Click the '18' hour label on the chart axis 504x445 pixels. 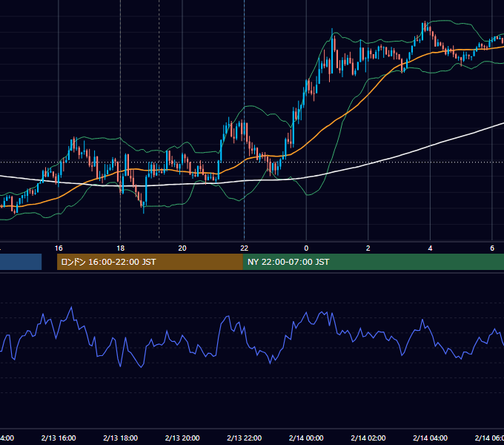[121, 248]
